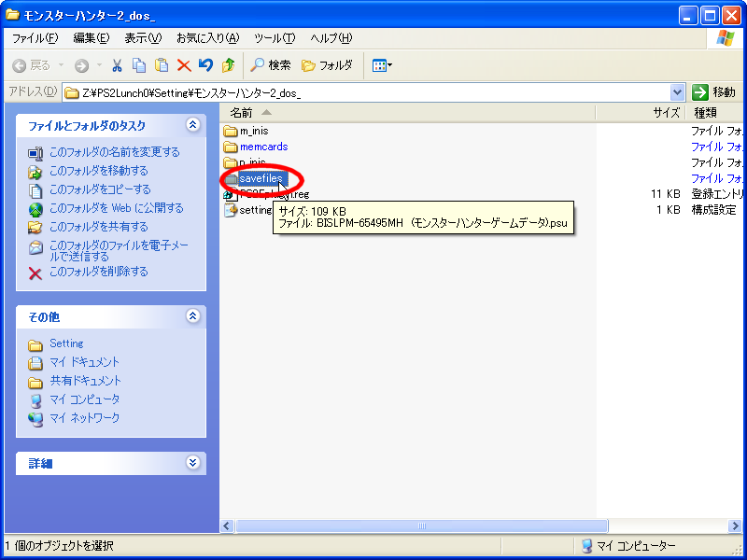747x560 pixels.
Task: Open the Setting folder link in その他
Action: pos(66,343)
